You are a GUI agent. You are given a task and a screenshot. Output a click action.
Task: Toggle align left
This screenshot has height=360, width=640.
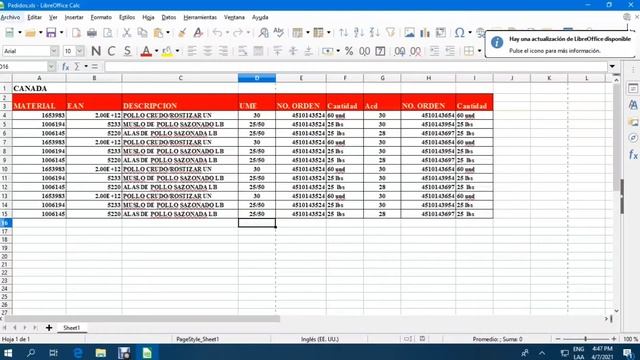tap(192, 51)
